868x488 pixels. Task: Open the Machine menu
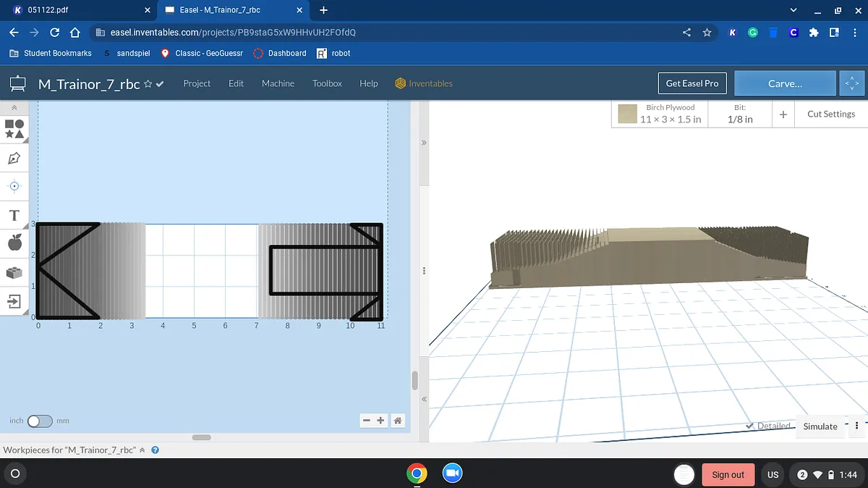[x=278, y=83]
